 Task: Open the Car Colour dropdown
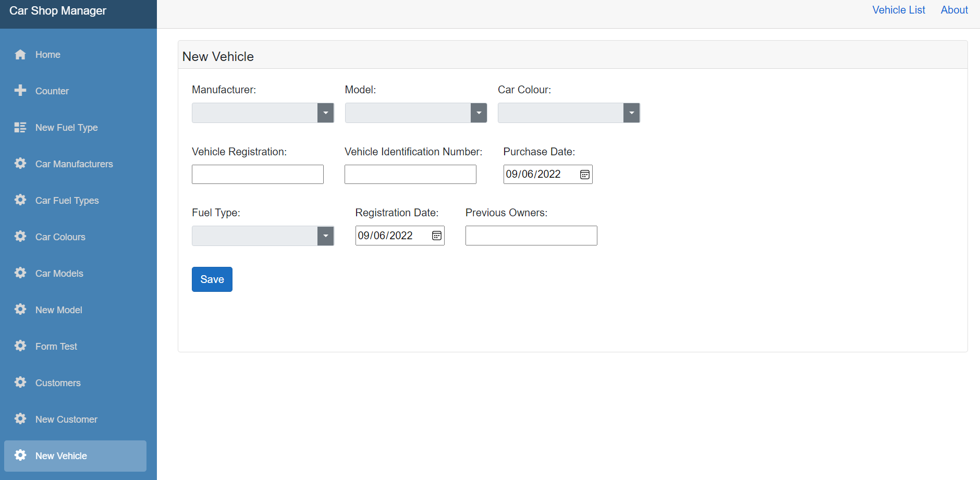pyautogui.click(x=631, y=113)
